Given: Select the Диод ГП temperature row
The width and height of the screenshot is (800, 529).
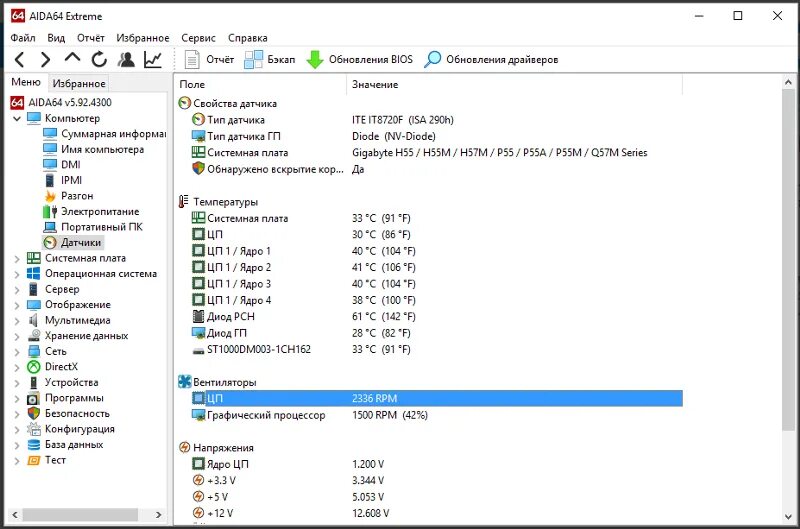Looking at the screenshot, I should coord(429,333).
